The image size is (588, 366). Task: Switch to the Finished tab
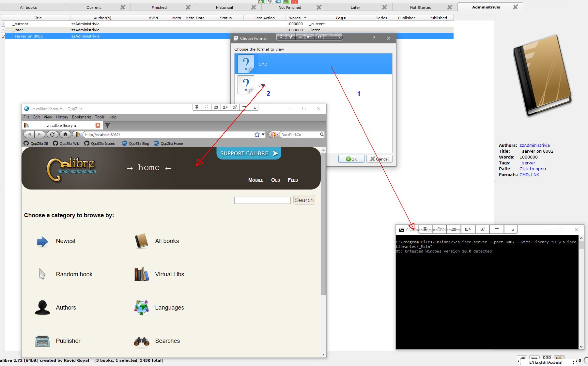click(x=159, y=7)
